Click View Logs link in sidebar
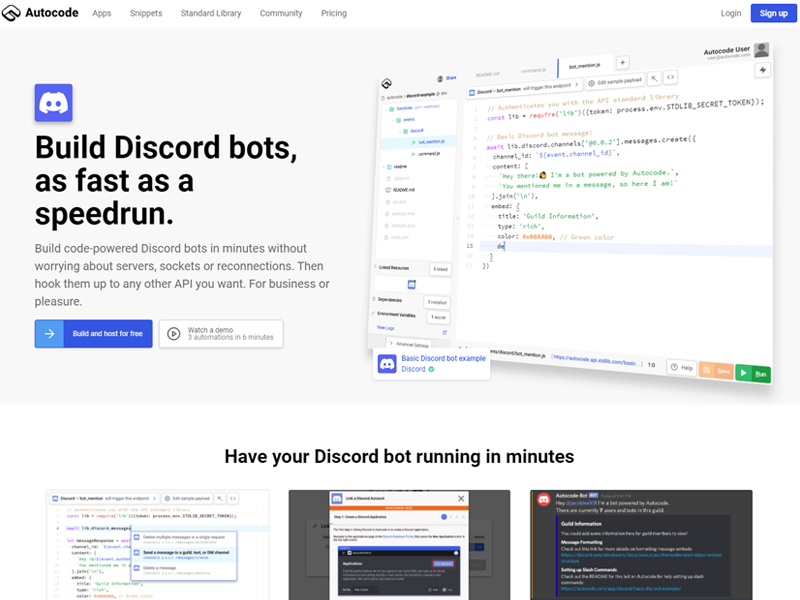 [385, 328]
